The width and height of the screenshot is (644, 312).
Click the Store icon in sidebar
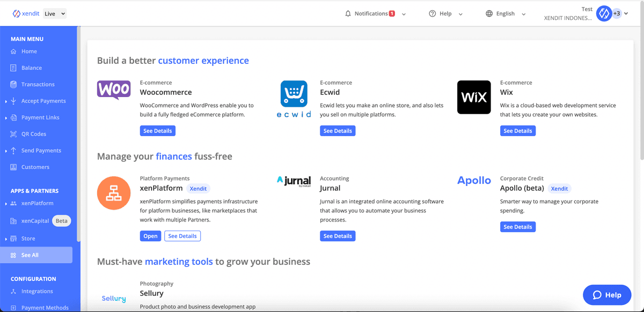13,239
